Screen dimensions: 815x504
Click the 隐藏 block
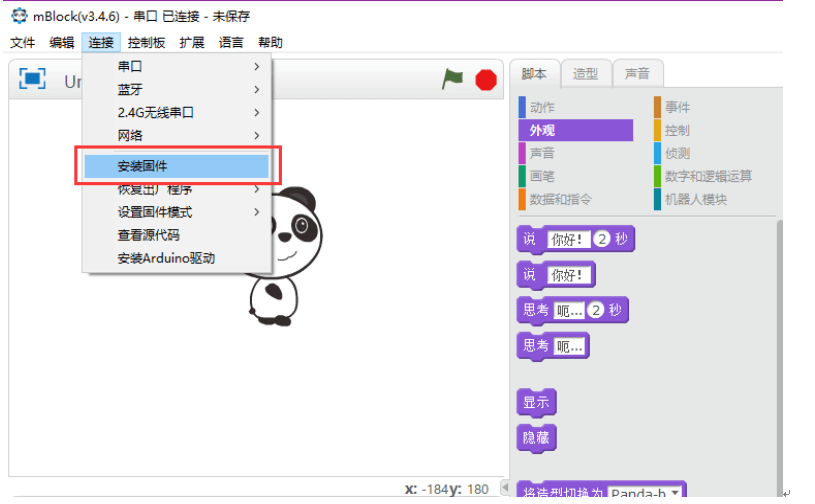pyautogui.click(x=536, y=438)
